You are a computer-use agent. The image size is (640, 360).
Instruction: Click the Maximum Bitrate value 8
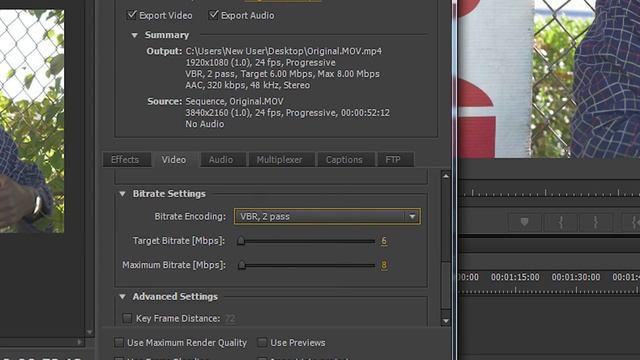[384, 265]
